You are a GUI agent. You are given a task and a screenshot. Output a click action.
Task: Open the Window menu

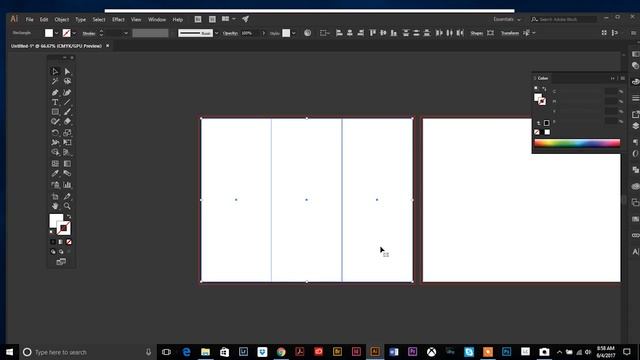157,19
